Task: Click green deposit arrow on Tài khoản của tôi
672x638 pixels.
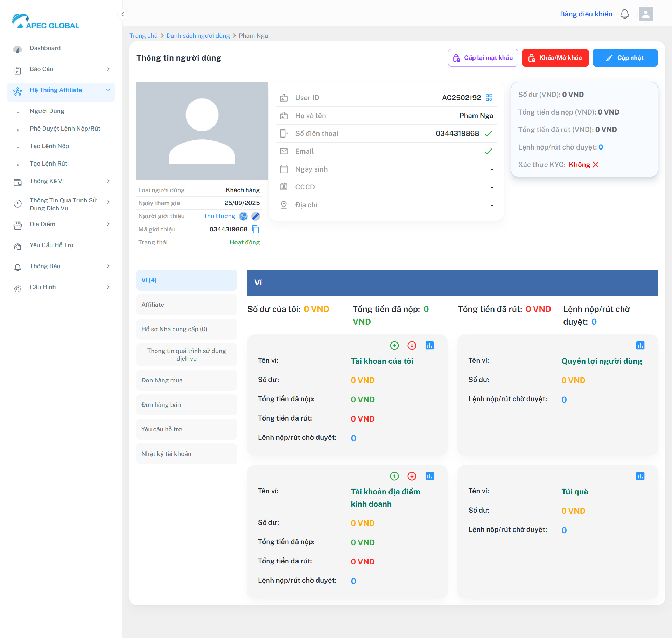Action: (394, 346)
